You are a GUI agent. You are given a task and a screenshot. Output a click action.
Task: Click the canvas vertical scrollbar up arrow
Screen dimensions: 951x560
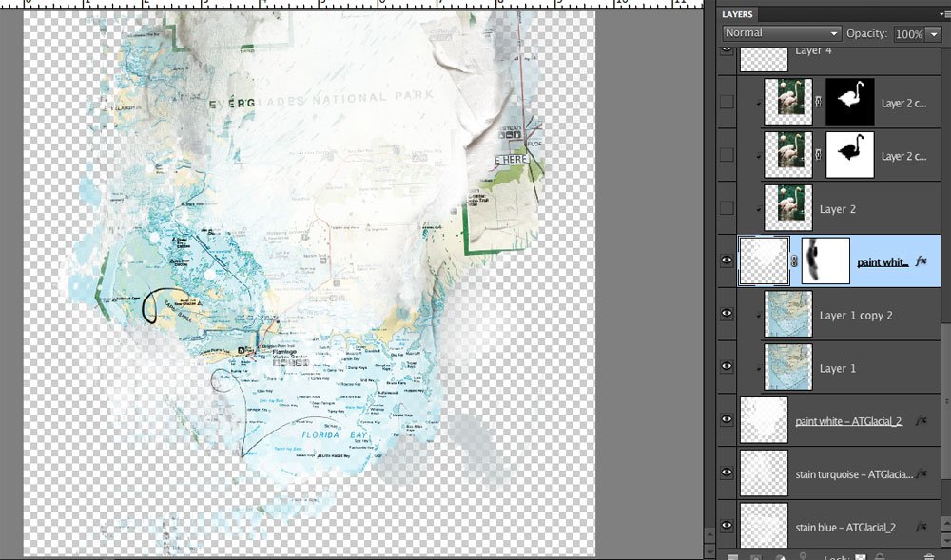[709, 536]
